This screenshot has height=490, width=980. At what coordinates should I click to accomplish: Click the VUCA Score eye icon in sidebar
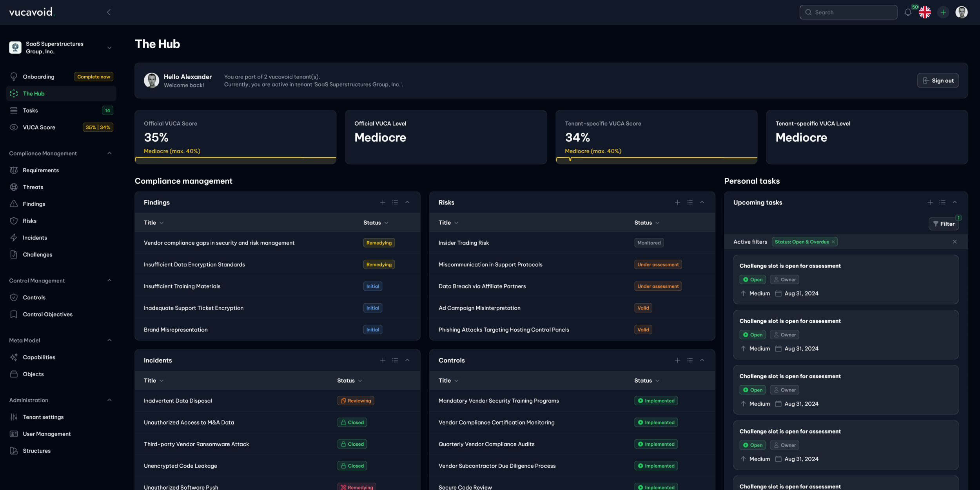point(14,127)
